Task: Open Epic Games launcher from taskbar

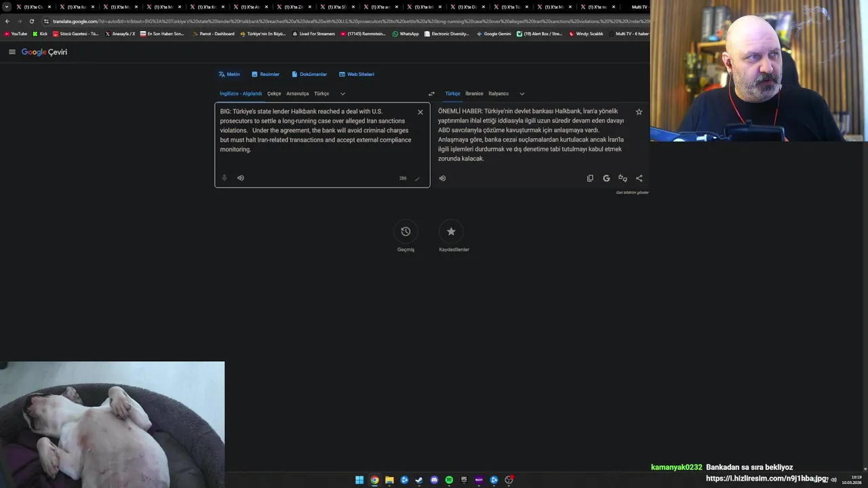Action: pyautogui.click(x=464, y=480)
